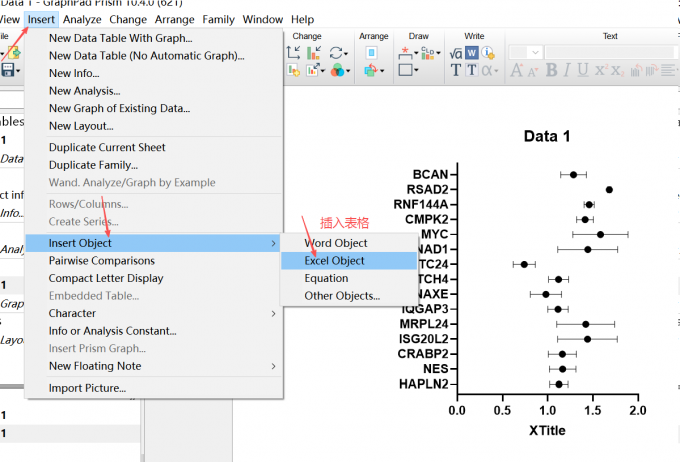
Task: Select the text tool T icon
Action: click(x=455, y=71)
